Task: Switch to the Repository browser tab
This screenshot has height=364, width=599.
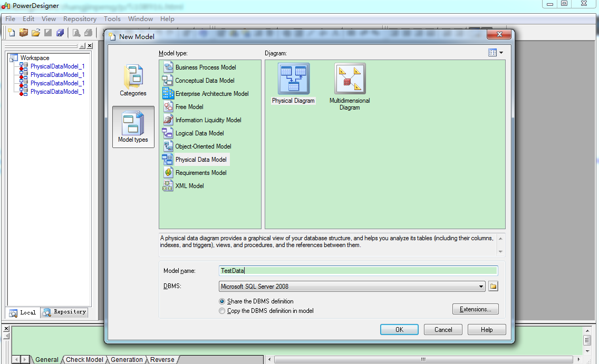Action: point(65,312)
